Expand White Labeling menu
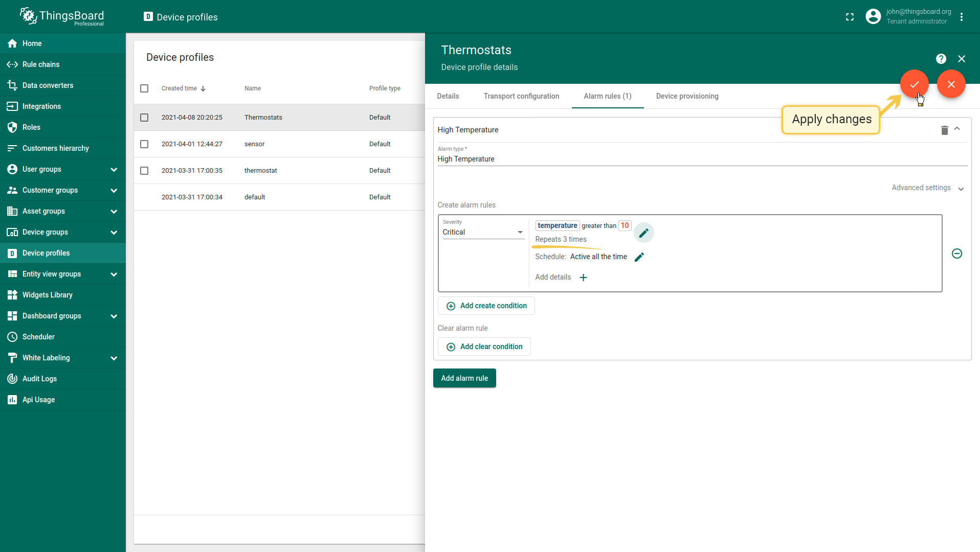The height and width of the screenshot is (552, 980). click(63, 358)
